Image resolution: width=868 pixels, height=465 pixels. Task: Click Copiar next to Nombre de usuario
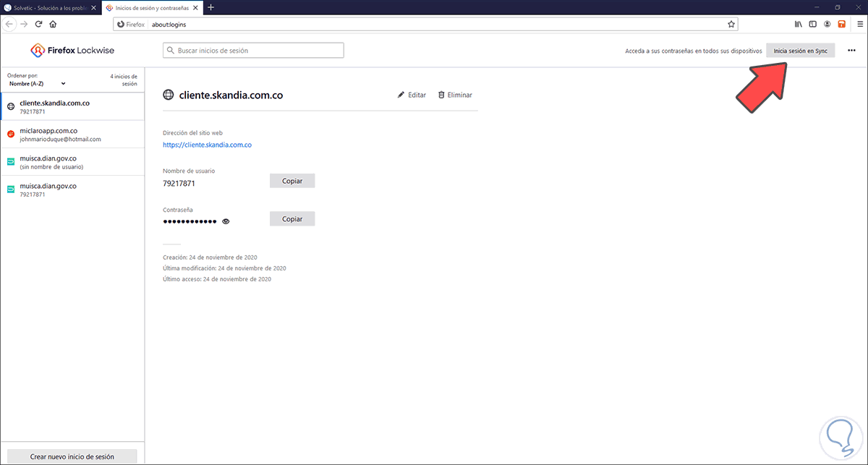(292, 180)
